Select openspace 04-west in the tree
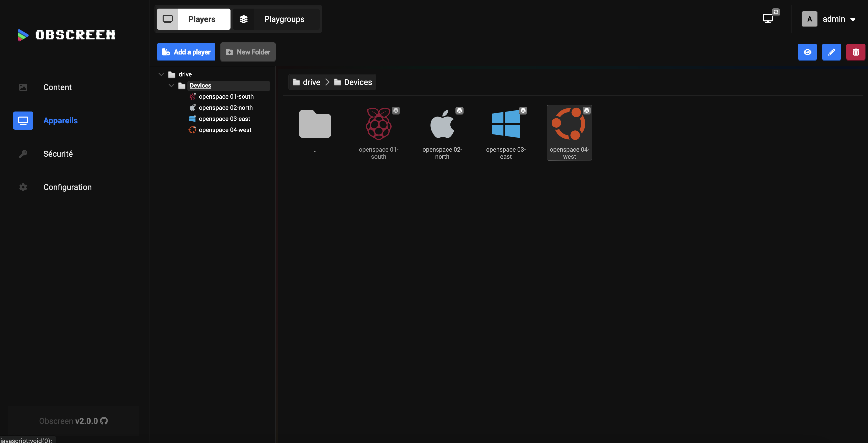 (x=225, y=130)
